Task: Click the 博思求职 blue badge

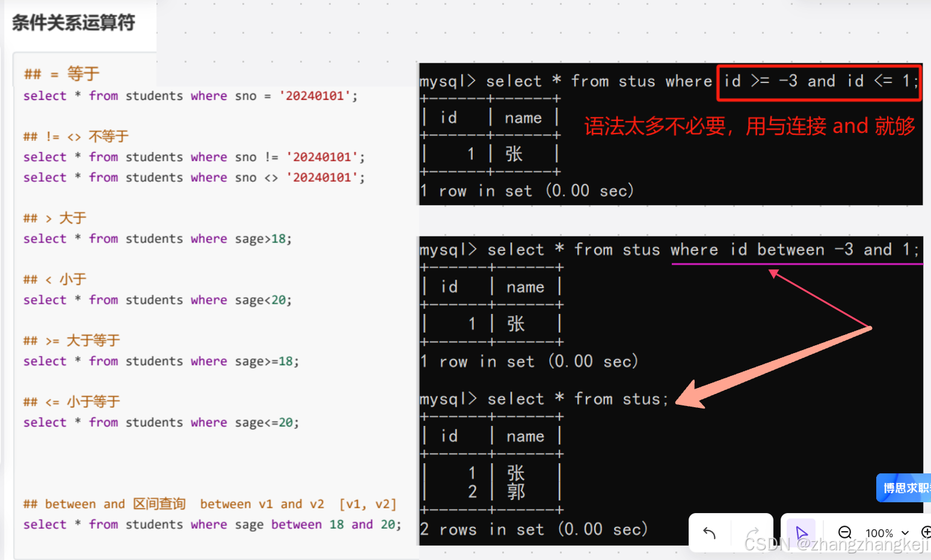Action: [x=903, y=488]
